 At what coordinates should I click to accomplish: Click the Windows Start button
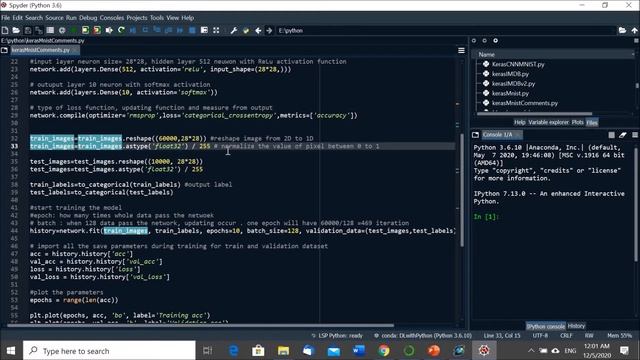pos(11,350)
